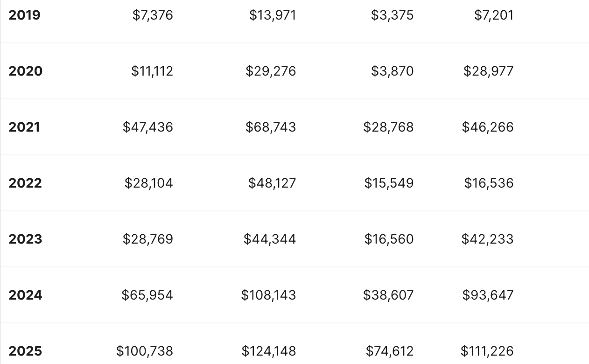Select the $3,870 value for 2020
This screenshot has width=589, height=364.
tap(392, 71)
